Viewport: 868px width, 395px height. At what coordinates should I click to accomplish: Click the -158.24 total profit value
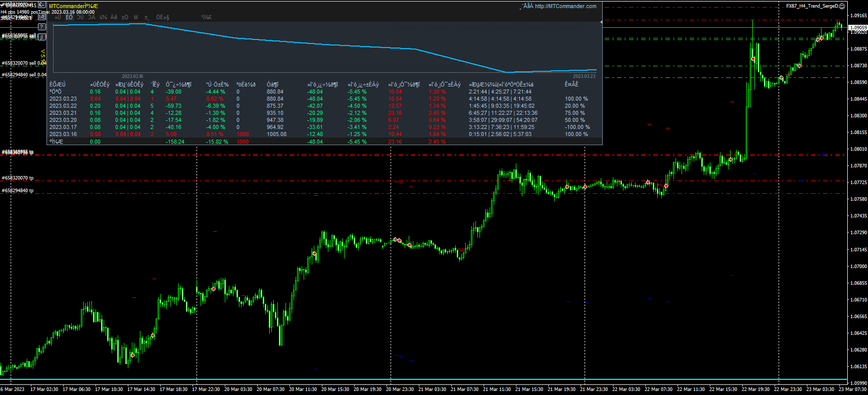(x=175, y=142)
